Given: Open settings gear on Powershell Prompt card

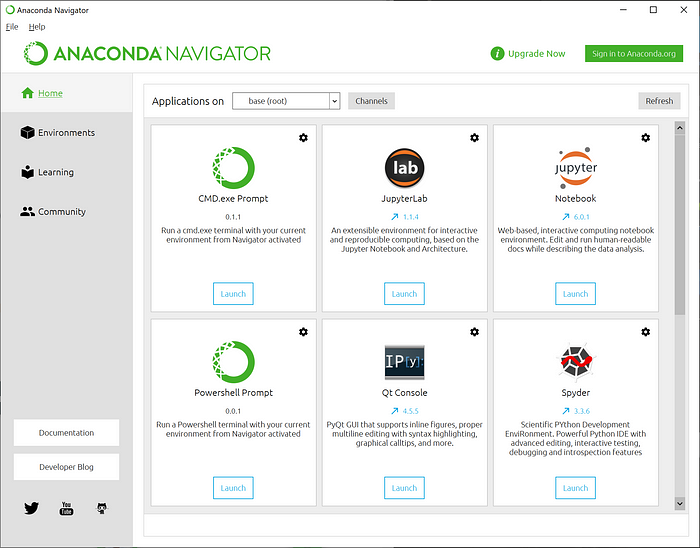Looking at the screenshot, I should [303, 332].
